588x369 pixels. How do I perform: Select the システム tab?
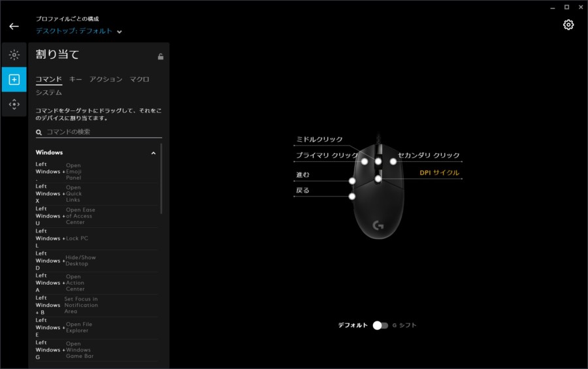pos(49,93)
